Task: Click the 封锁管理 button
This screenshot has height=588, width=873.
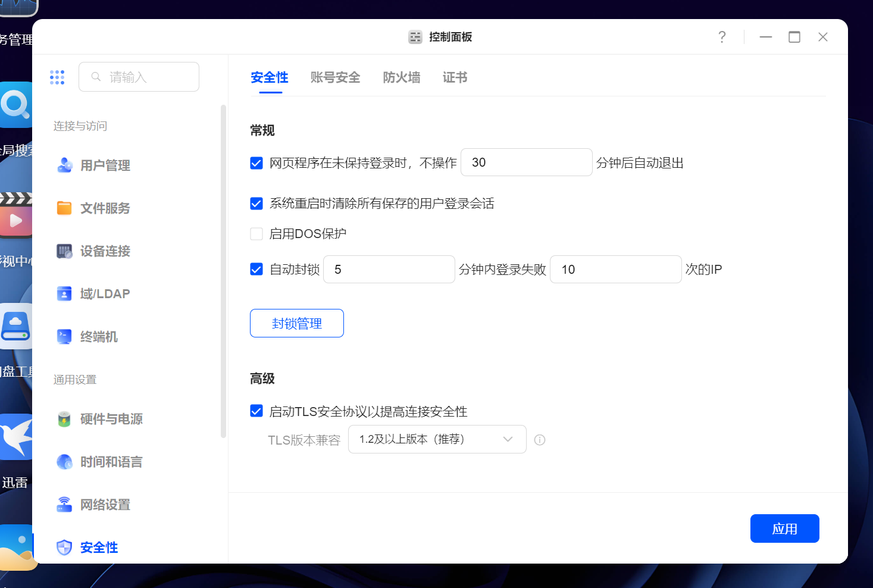Action: tap(297, 323)
